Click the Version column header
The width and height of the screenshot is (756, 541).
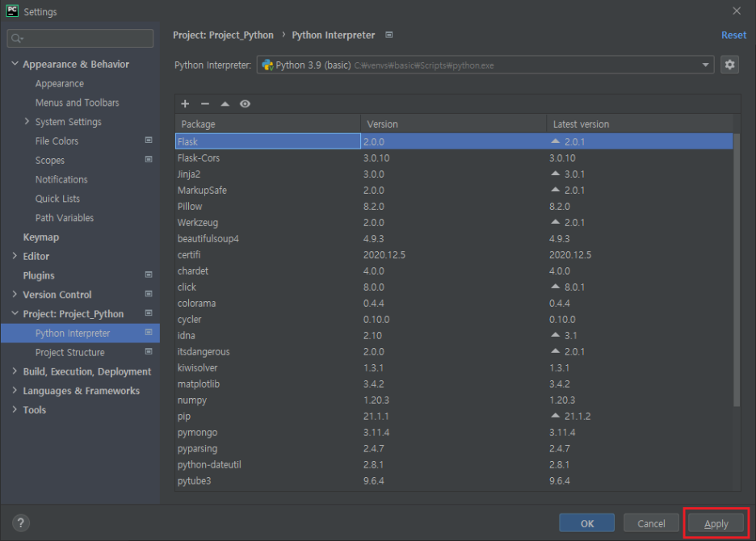(454, 124)
